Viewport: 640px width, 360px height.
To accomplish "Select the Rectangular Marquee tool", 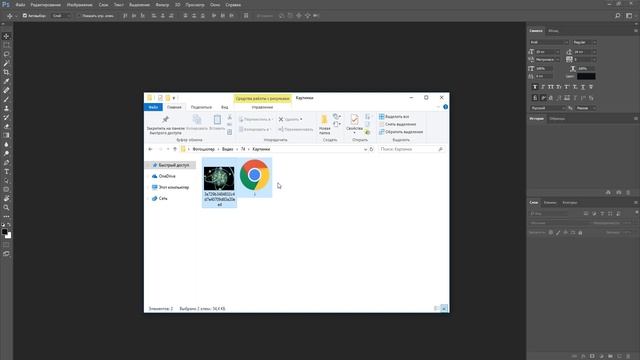I will click(x=6, y=45).
